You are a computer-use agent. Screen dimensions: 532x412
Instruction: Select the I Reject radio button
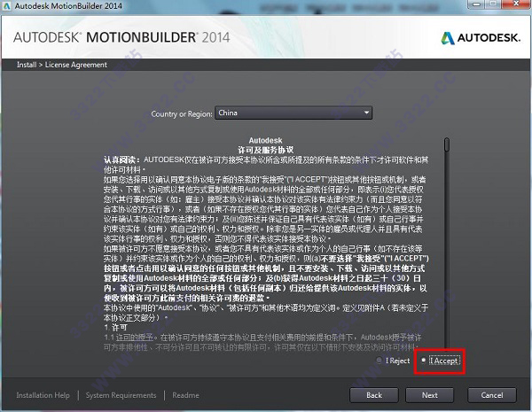tap(379, 360)
